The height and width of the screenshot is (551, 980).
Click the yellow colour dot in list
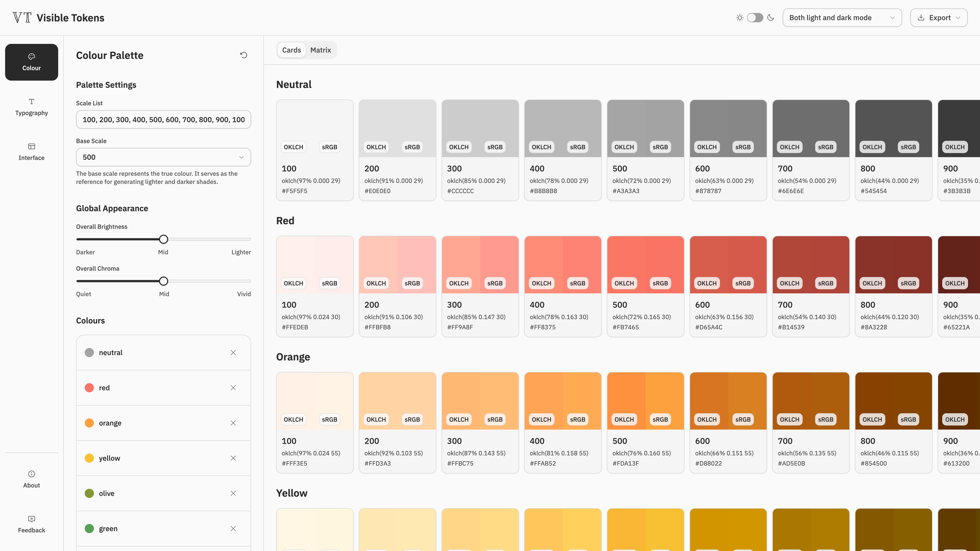[x=89, y=458]
